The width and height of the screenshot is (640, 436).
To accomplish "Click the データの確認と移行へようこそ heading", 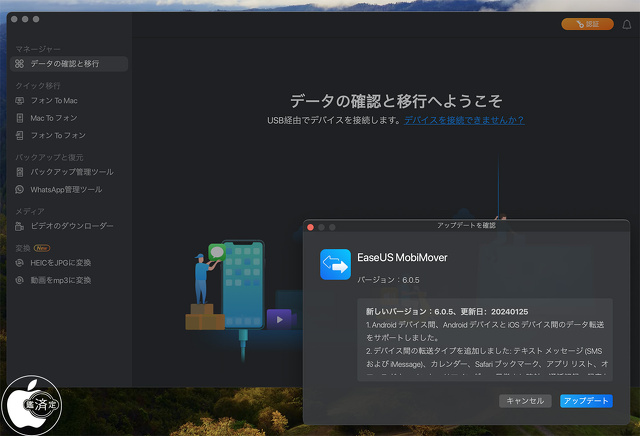I will [396, 101].
